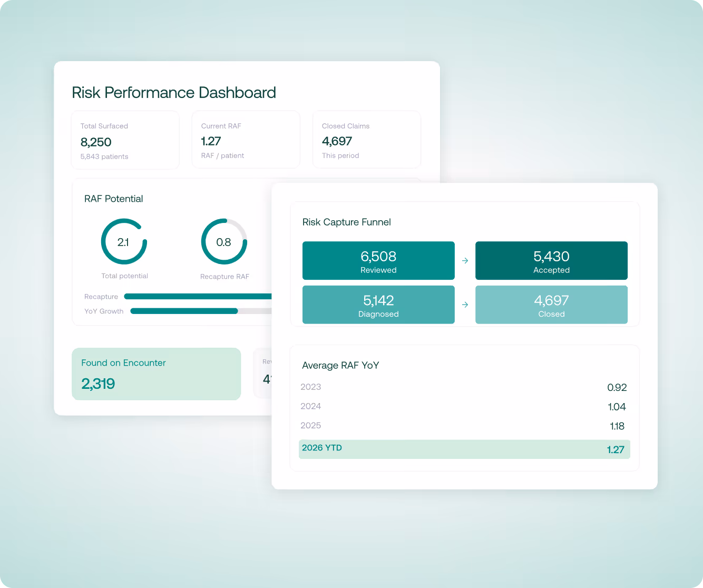Click the arrow between Diagnosed and Closed
Image resolution: width=703 pixels, height=588 pixels.
click(465, 305)
